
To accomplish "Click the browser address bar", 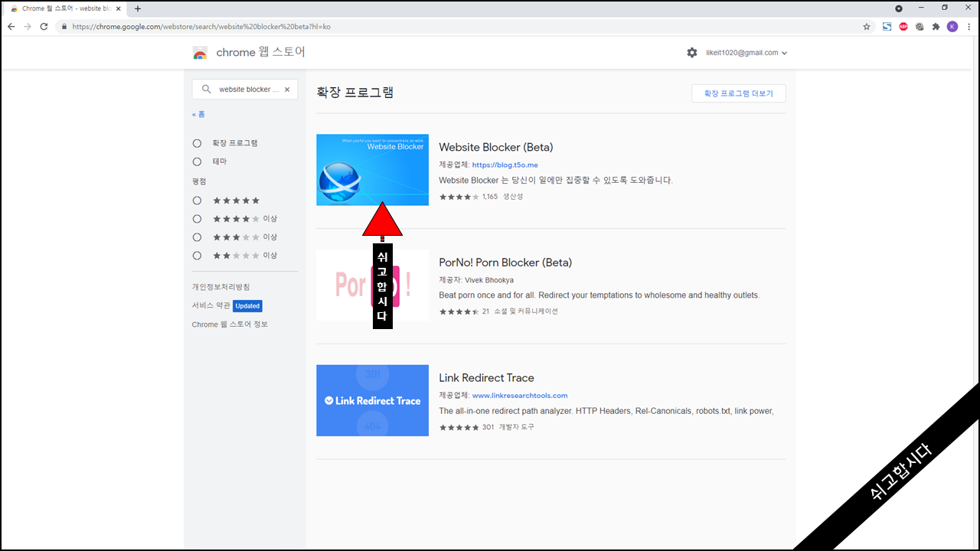I will (x=459, y=26).
